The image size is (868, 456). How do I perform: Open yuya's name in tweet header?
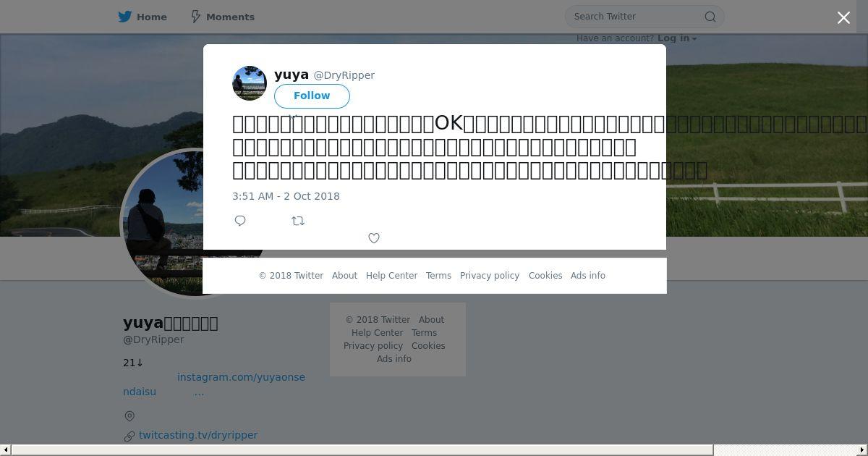click(x=292, y=75)
